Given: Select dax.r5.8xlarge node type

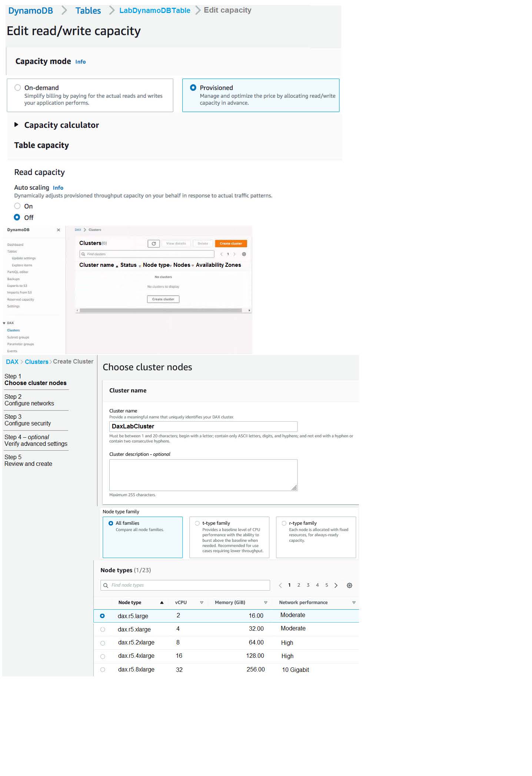Looking at the screenshot, I should tap(103, 670).
